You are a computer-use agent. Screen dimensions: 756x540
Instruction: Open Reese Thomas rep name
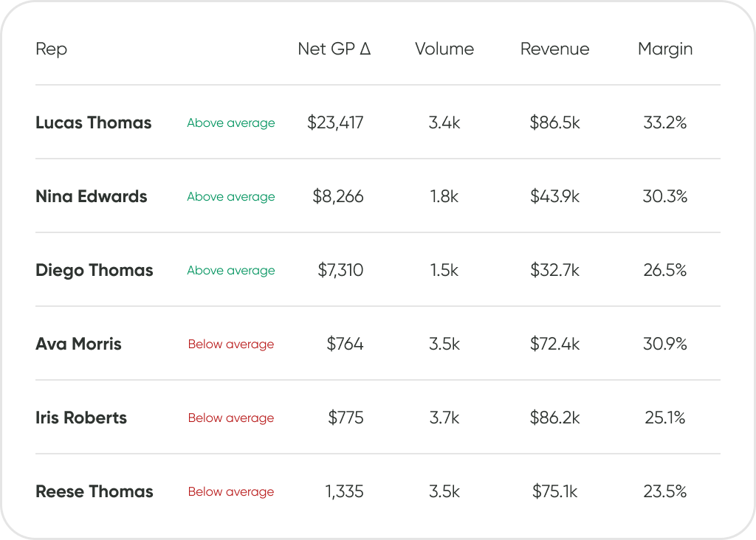(94, 491)
